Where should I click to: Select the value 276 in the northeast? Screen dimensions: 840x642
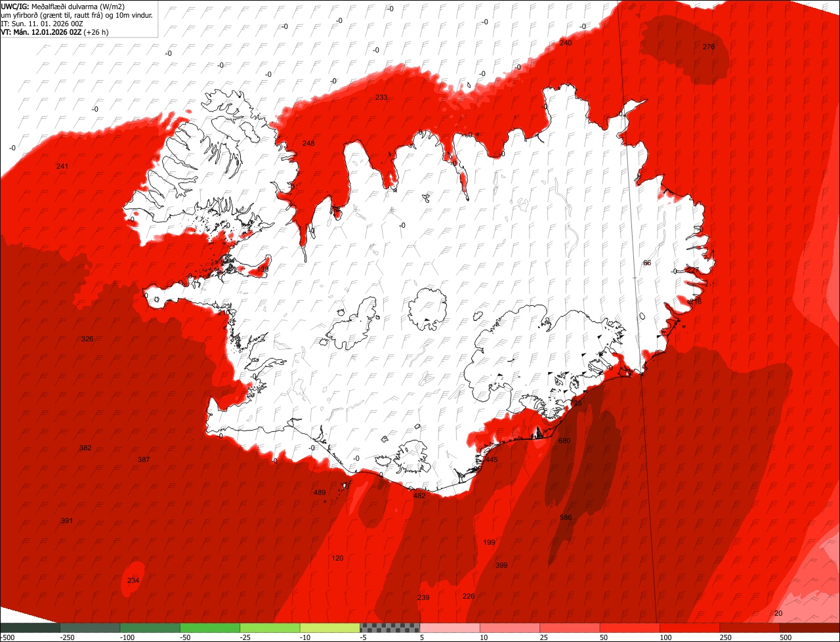click(709, 47)
